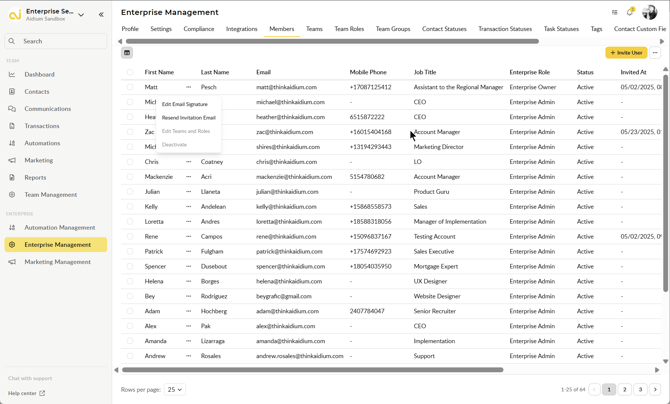670x404 pixels.
Task: Open row actions menu for Julian Llaneta
Action: 188,192
